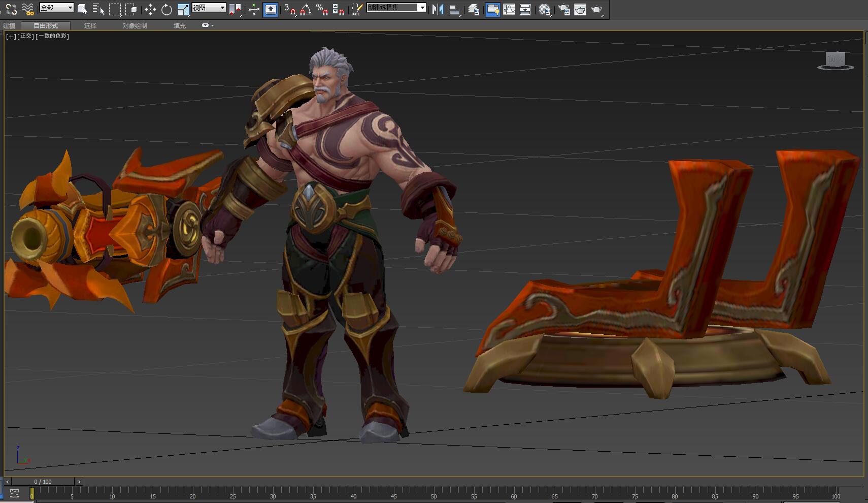Toggle the Graphite ribbon display

[x=492, y=9]
